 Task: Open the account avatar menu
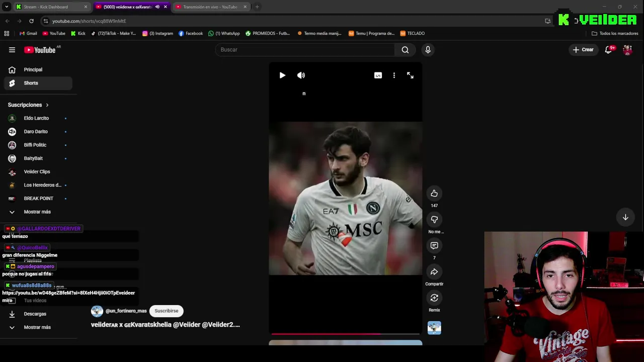click(x=627, y=50)
